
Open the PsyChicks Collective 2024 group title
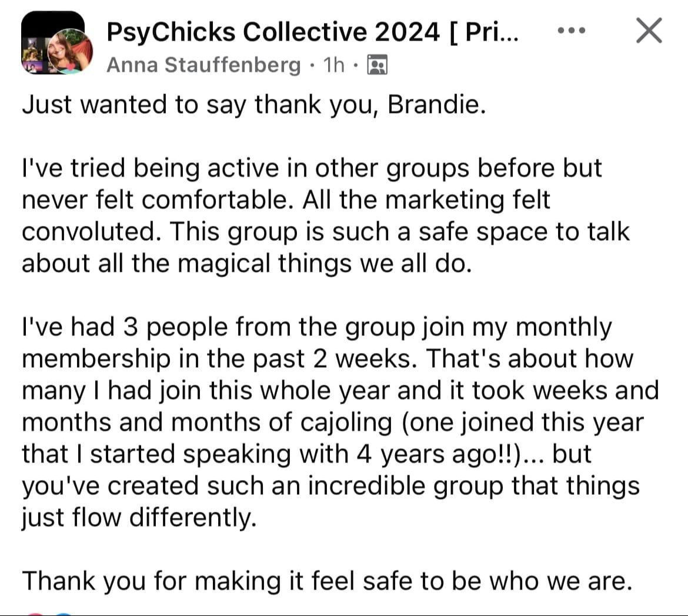point(312,32)
